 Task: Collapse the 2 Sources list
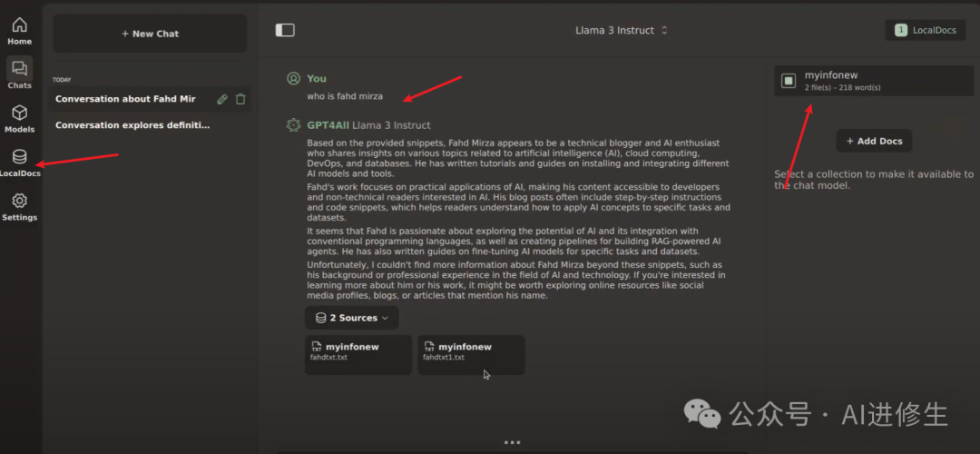click(x=352, y=318)
